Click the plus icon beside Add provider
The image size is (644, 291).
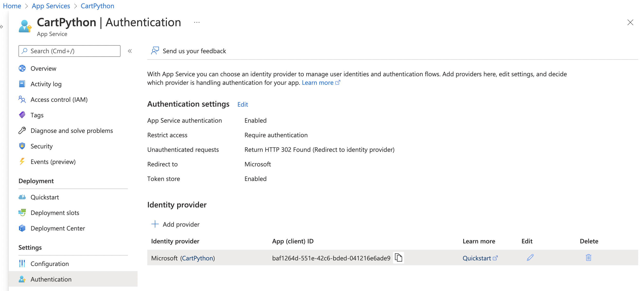click(x=155, y=224)
